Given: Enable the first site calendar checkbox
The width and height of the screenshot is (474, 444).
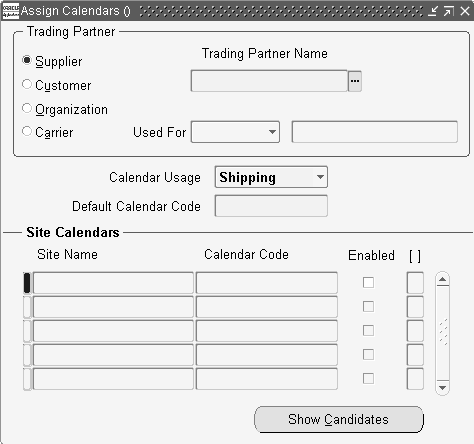Looking at the screenshot, I should coord(368,283).
